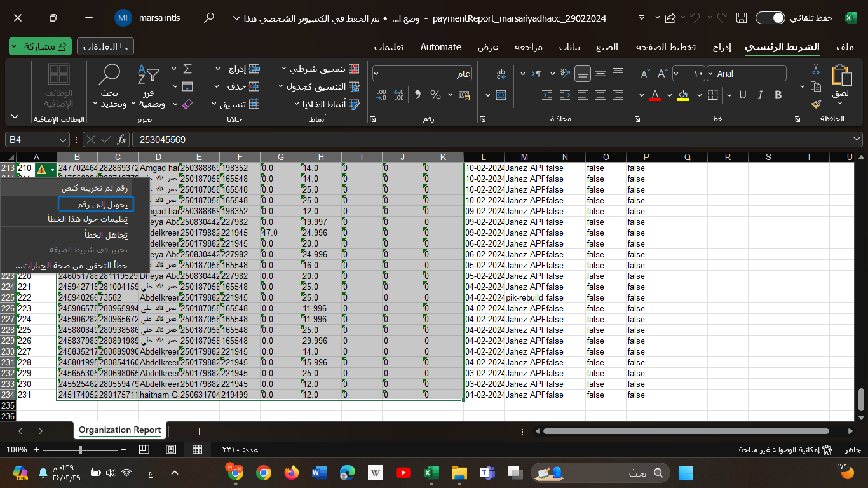Viewport: 868px width, 488px height.
Task: Open the إدراج ribbon tab
Action: tap(722, 47)
